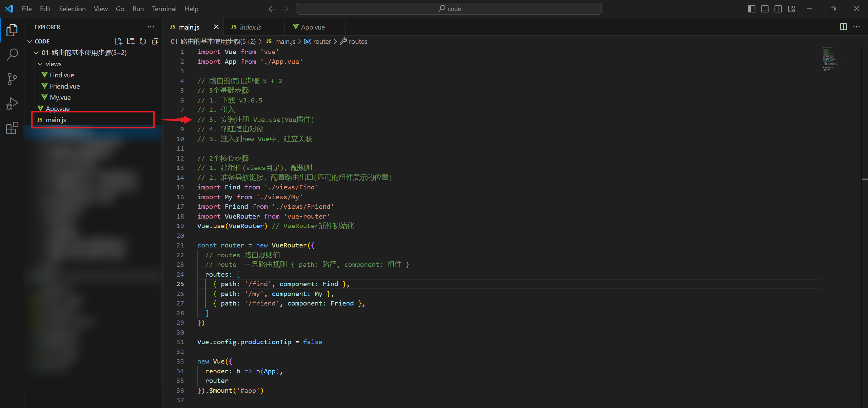The image size is (868, 408).
Task: Toggle bottom panel visibility
Action: point(765,9)
